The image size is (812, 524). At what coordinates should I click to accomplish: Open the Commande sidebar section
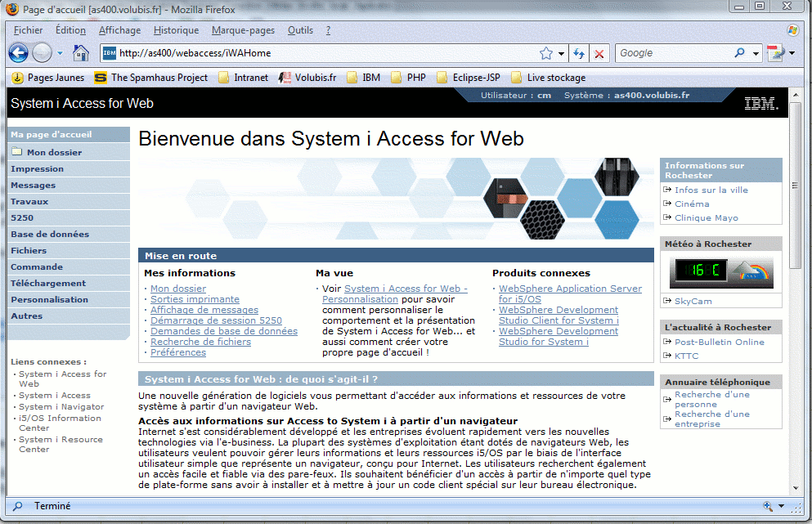[x=69, y=266]
